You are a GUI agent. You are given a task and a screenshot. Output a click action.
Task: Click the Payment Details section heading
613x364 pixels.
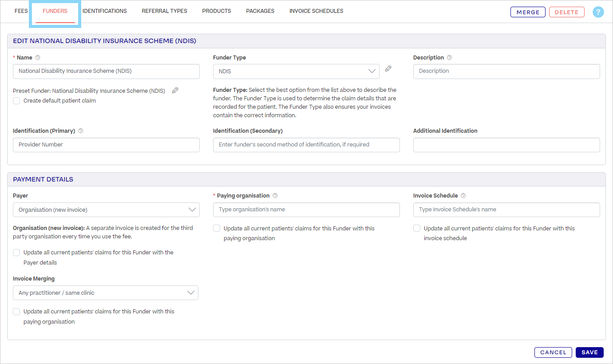click(x=43, y=179)
